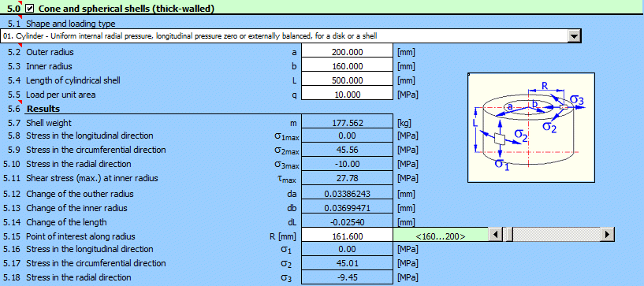Click the Point of interest radius field

(347, 236)
